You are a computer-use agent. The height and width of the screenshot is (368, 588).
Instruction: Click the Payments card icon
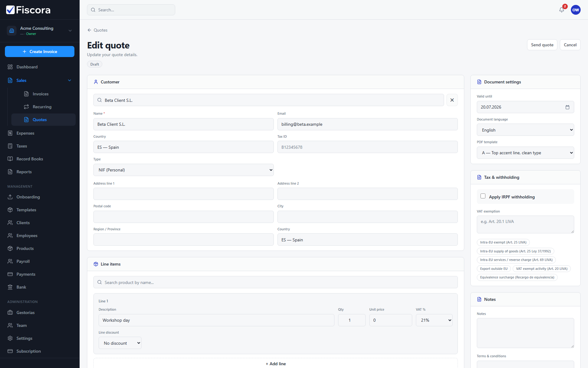pos(10,274)
